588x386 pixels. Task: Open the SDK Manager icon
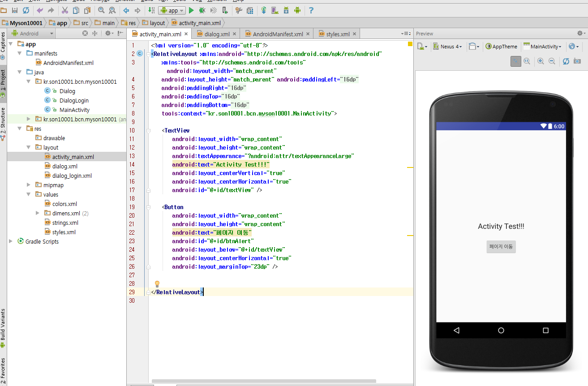click(x=286, y=10)
